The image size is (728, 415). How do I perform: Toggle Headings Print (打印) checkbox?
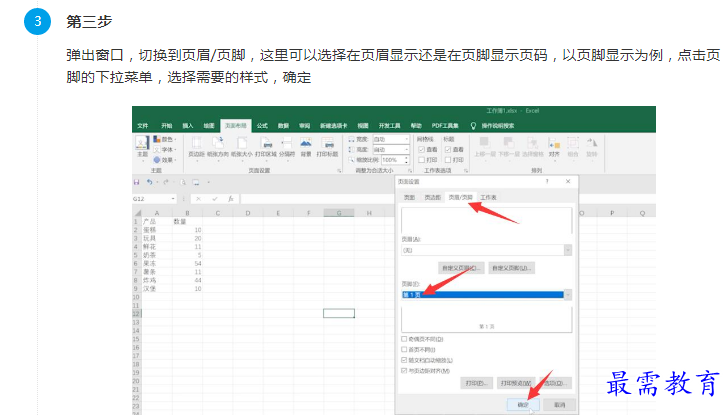(448, 160)
